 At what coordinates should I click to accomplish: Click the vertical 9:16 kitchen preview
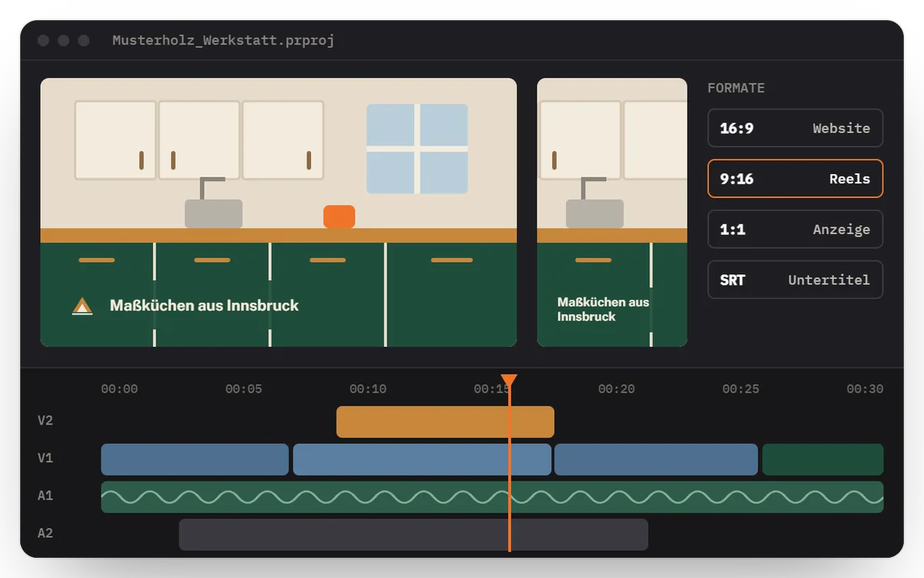(612, 212)
